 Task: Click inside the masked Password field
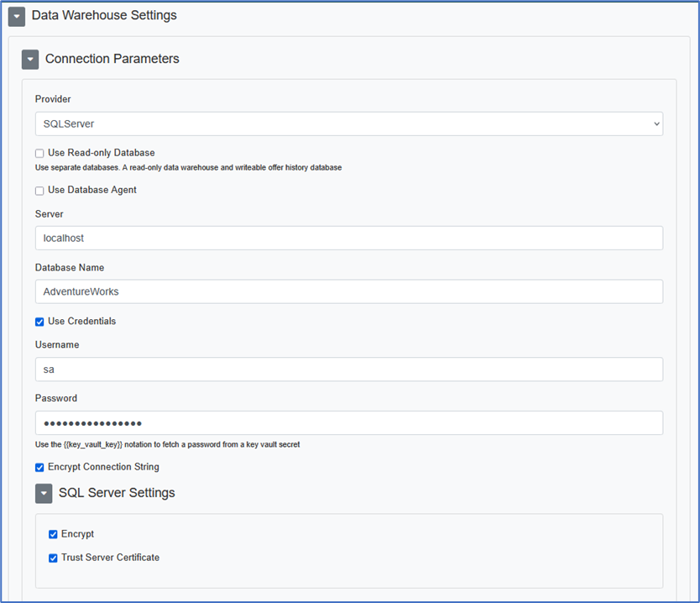348,423
